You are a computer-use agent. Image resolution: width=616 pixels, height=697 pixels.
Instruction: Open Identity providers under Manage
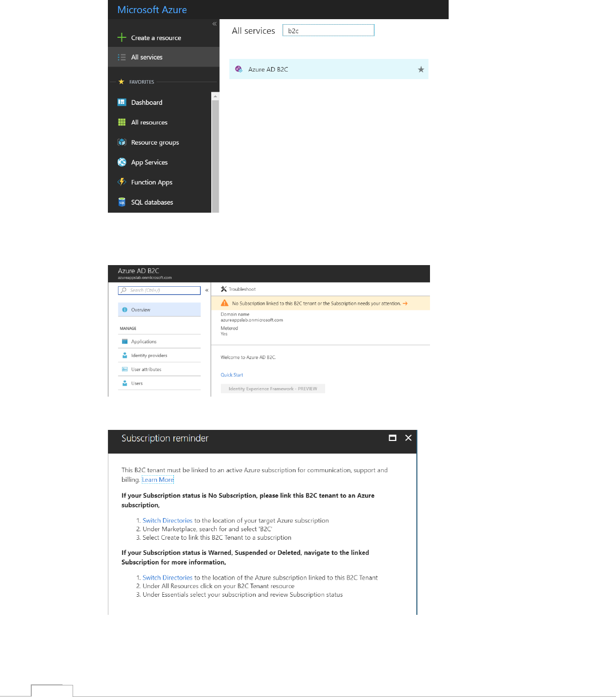click(x=159, y=355)
